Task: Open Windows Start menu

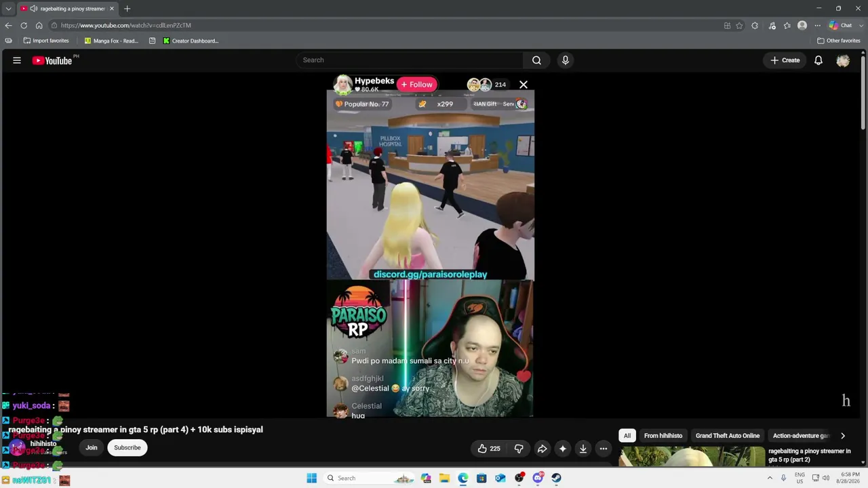Action: (311, 479)
